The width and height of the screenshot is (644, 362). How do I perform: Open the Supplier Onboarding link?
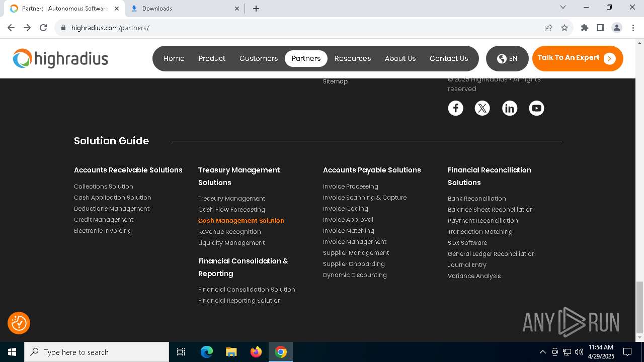(x=354, y=264)
